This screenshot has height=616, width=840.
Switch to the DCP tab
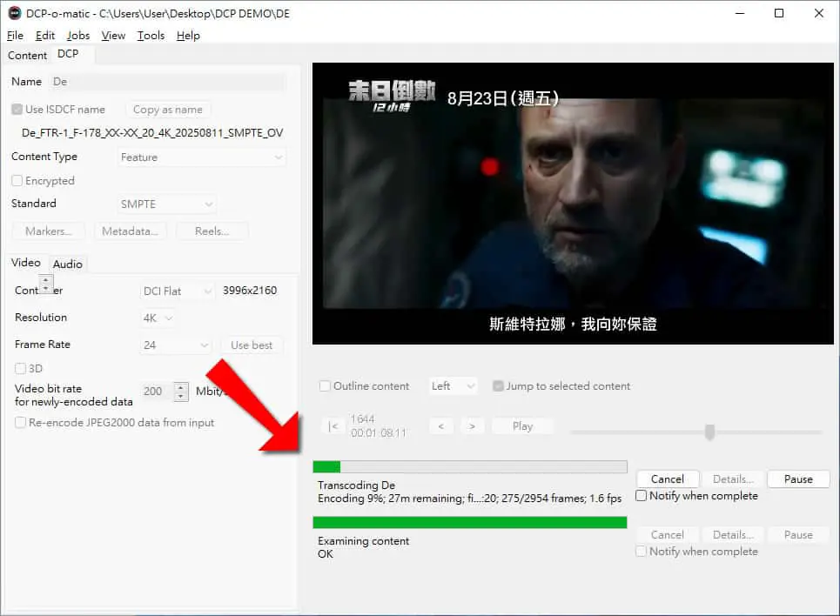pos(68,54)
